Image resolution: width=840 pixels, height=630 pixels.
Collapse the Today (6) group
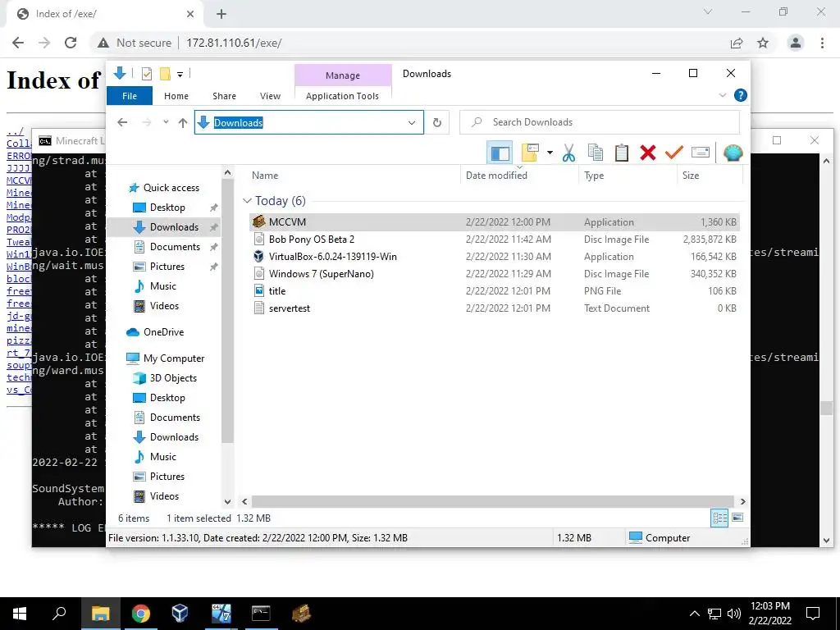click(x=247, y=201)
